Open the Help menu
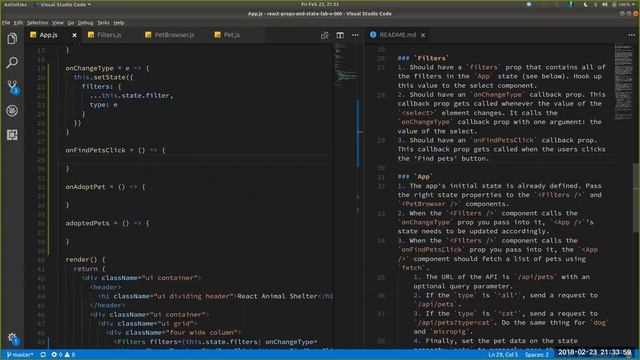Viewport: 640px width, 360px height. click(x=119, y=23)
